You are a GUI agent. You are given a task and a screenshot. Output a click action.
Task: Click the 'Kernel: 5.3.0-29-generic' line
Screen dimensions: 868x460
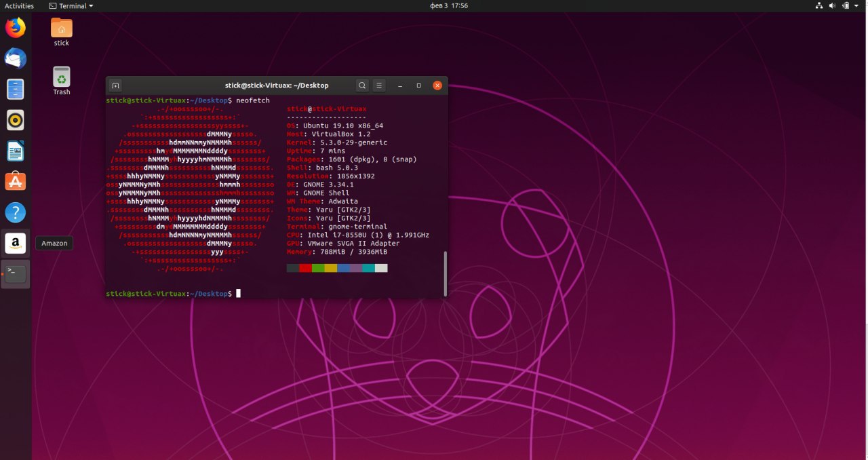pos(337,142)
